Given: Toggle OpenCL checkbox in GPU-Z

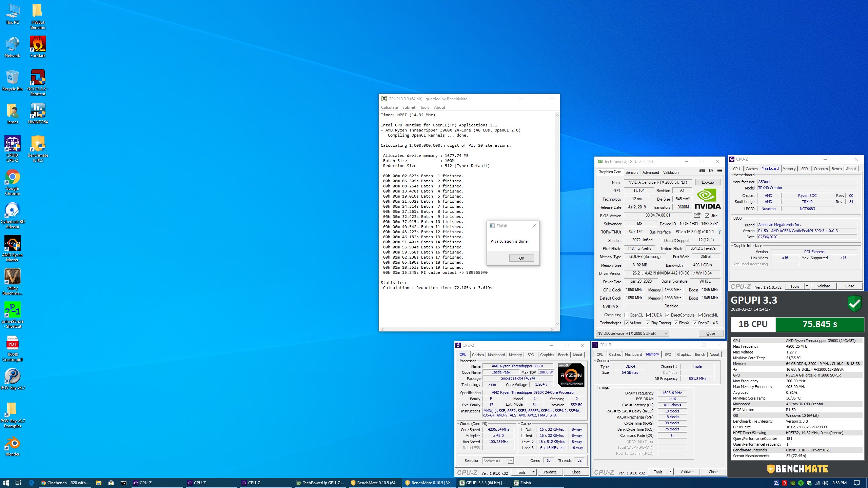Looking at the screenshot, I should point(627,315).
